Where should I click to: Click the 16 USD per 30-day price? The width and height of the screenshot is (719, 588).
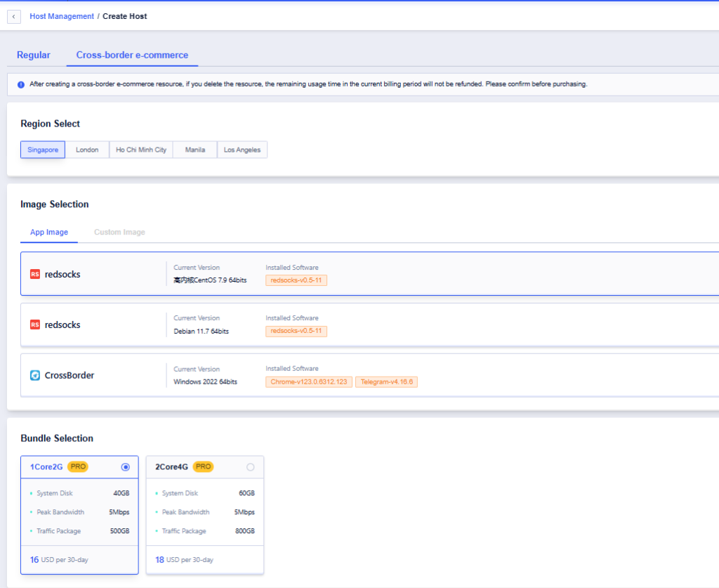[59, 560]
